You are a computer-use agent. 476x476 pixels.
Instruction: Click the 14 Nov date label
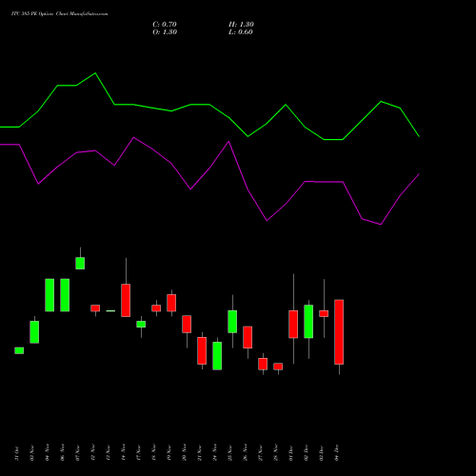pos(124,452)
